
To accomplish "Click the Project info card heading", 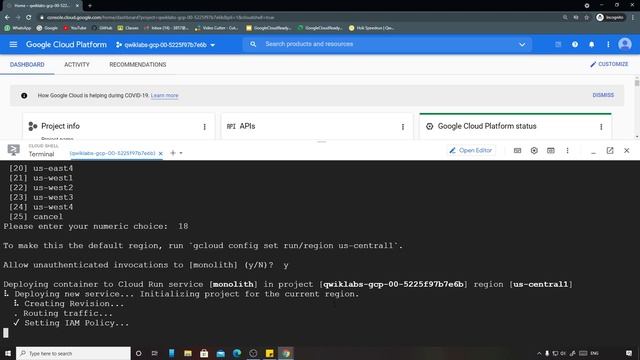I will point(60,126).
